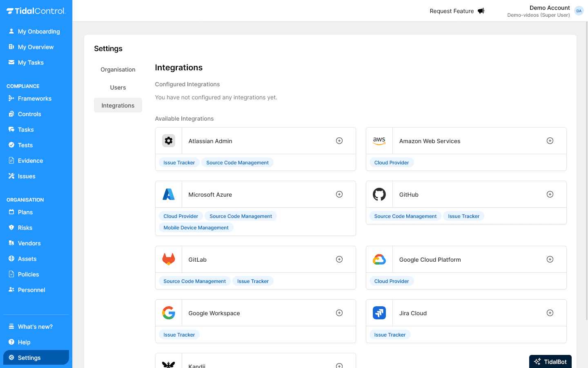
Task: Open the TidalBot assistant
Action: 550,361
